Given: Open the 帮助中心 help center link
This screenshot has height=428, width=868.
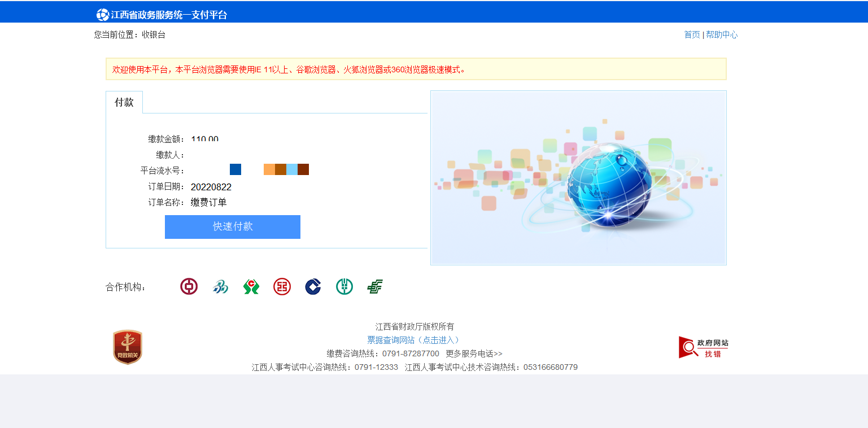Looking at the screenshot, I should [722, 34].
